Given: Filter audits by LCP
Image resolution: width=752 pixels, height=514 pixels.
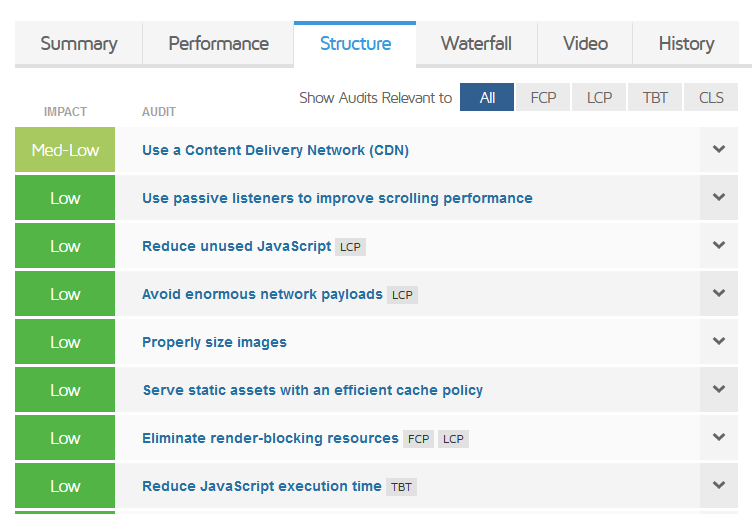Looking at the screenshot, I should click(x=599, y=97).
